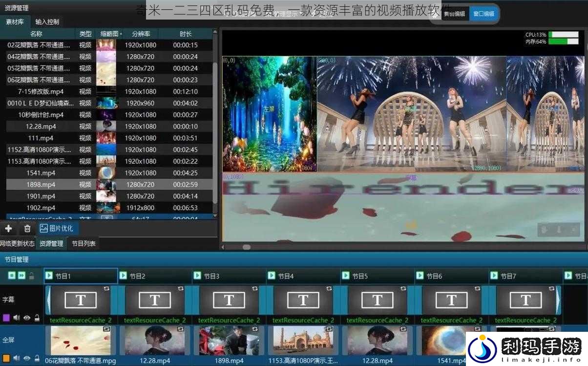The height and width of the screenshot is (366, 588).
Task: Switch to 舞台编辑 mode
Action: 454,14
